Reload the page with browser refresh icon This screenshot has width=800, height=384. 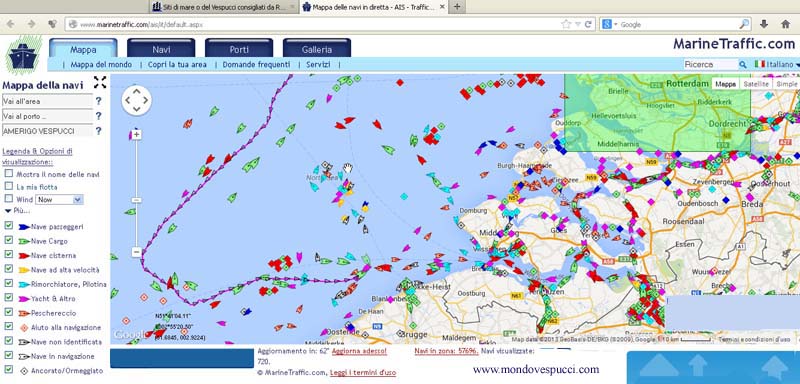click(588, 24)
